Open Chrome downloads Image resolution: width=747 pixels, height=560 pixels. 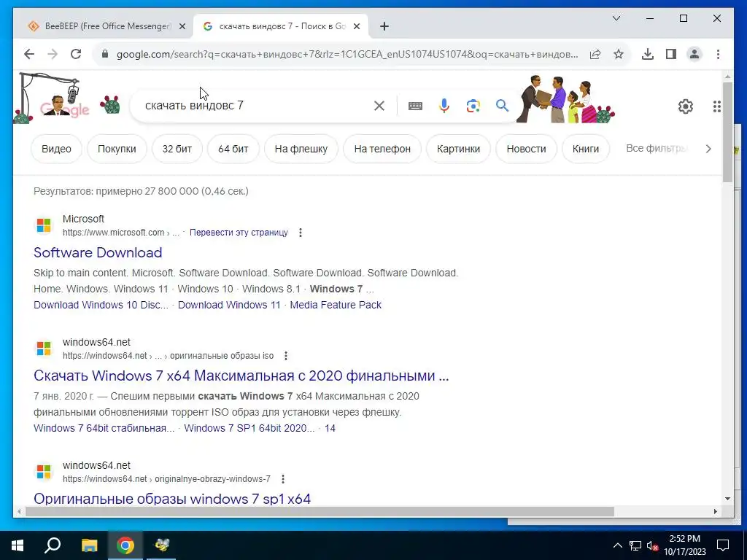(648, 54)
